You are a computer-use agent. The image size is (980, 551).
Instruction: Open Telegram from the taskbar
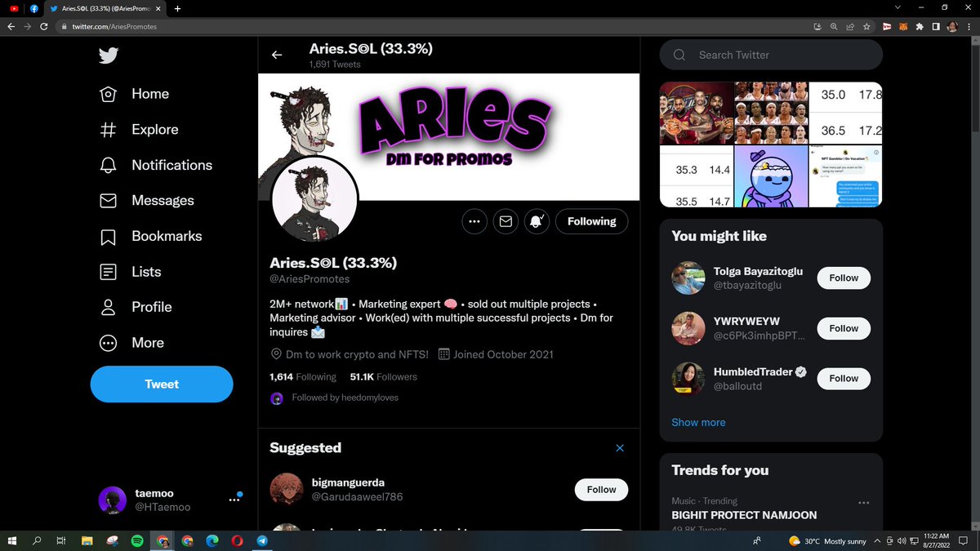(261, 540)
